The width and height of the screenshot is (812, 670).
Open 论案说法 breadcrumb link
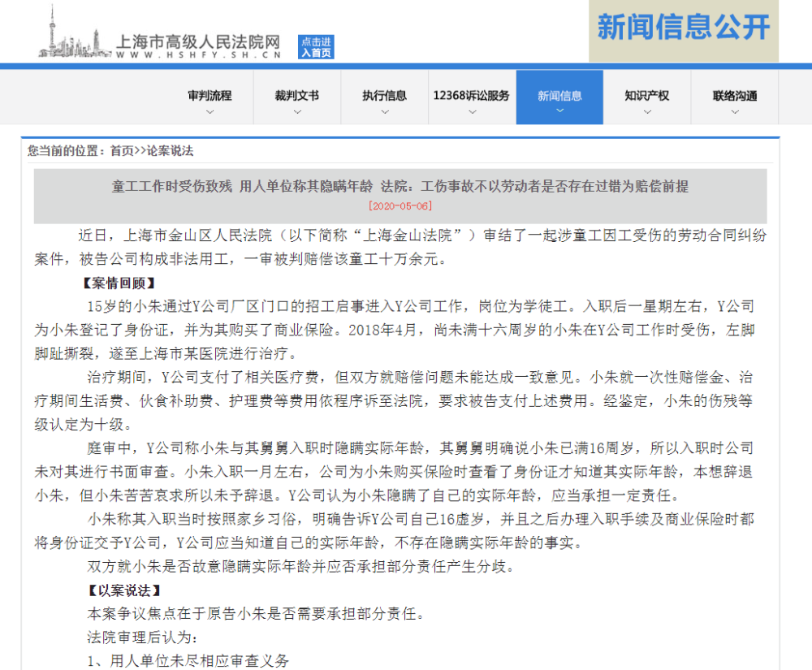tap(170, 151)
